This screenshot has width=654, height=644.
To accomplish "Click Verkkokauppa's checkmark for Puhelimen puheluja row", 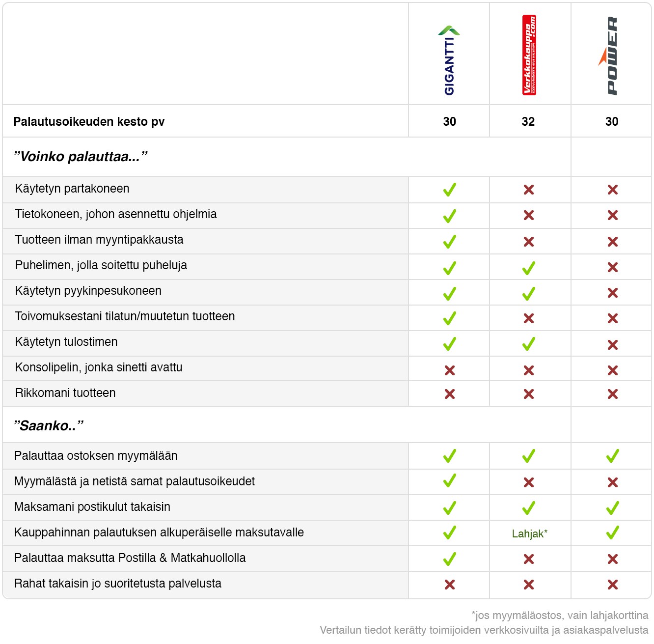I will click(529, 268).
